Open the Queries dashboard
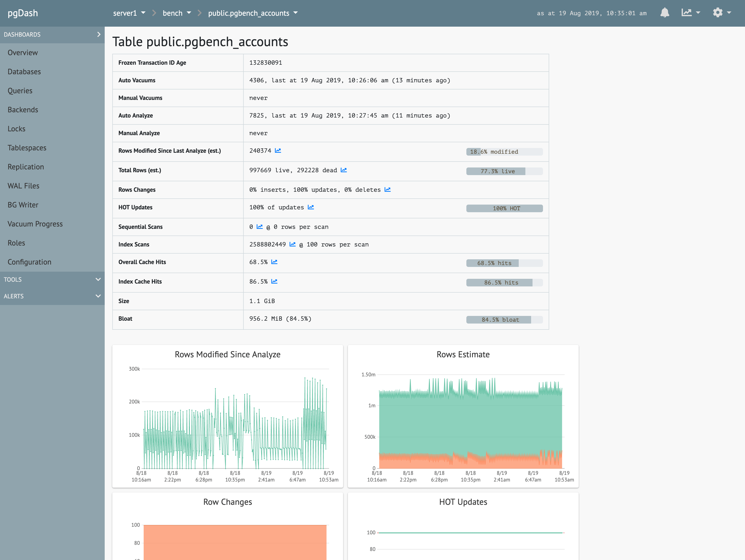The image size is (745, 560). click(20, 91)
